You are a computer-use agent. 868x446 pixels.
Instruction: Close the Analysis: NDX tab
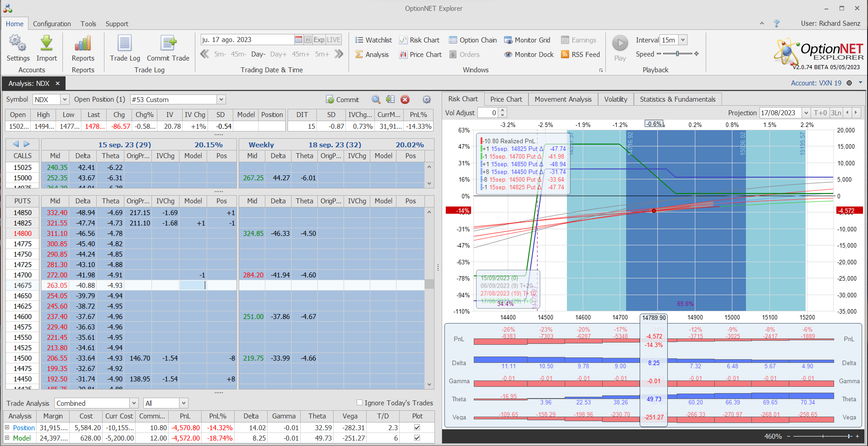pyautogui.click(x=57, y=83)
